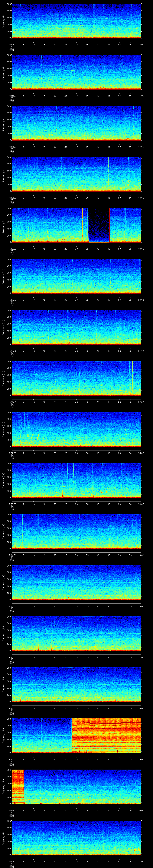Click the 17:20:00 start time label

(12, 351)
